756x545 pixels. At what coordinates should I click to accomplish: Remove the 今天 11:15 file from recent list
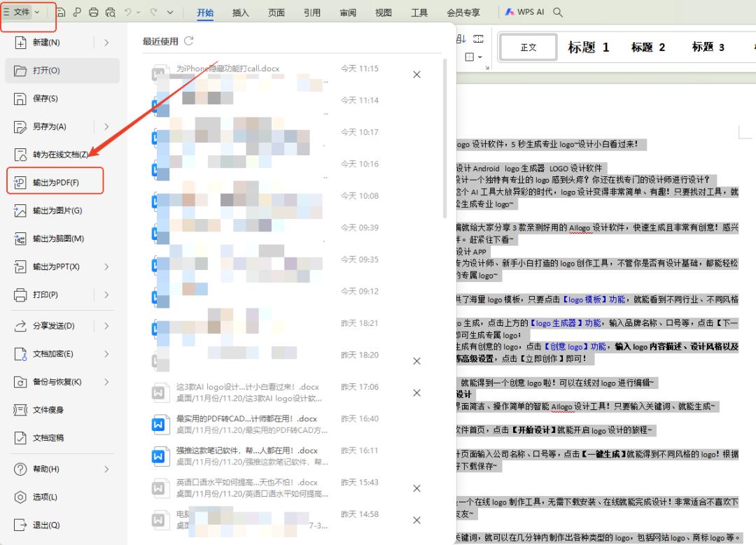[x=416, y=75]
